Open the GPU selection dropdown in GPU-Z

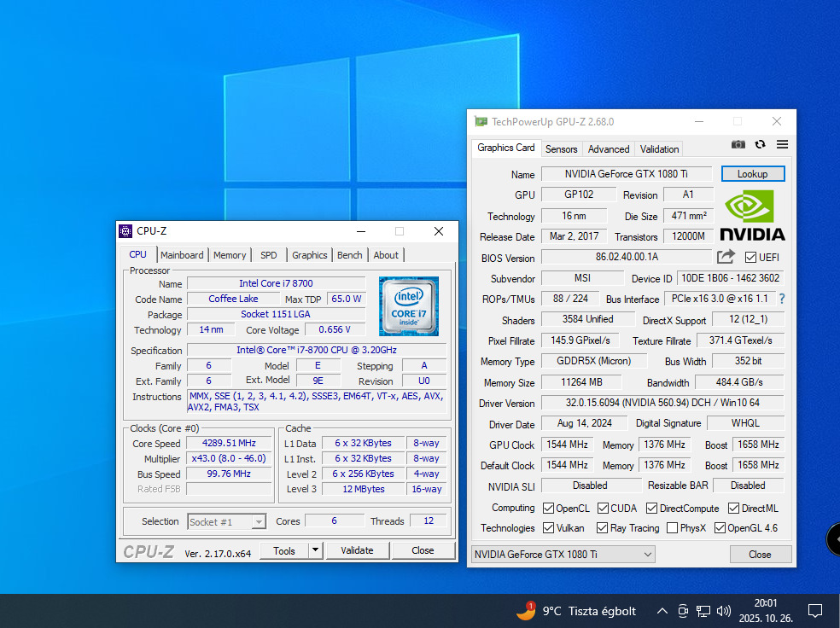click(563, 555)
